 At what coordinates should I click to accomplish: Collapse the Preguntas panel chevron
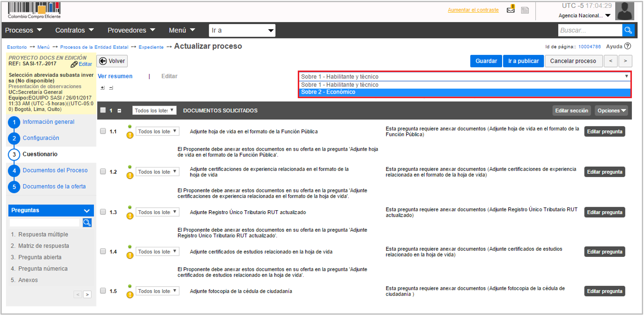point(87,211)
